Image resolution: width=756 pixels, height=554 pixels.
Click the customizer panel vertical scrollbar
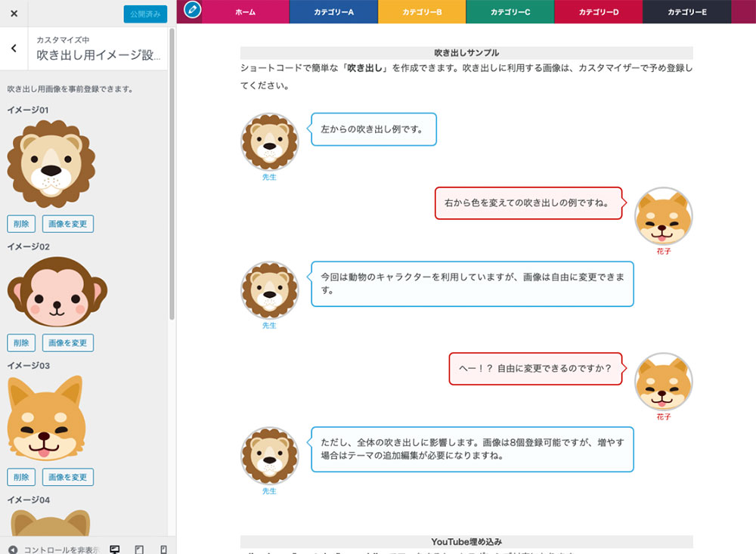[172, 174]
